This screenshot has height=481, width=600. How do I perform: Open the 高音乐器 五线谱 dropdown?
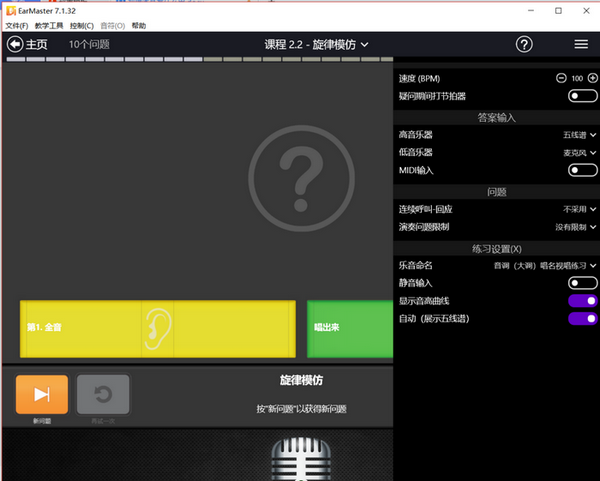click(x=579, y=135)
